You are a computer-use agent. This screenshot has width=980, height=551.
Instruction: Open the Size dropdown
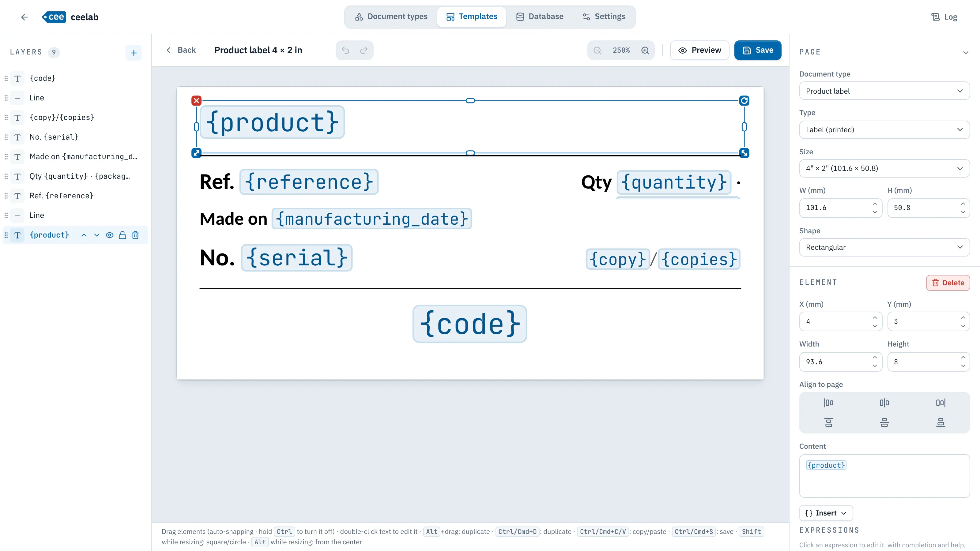point(884,168)
